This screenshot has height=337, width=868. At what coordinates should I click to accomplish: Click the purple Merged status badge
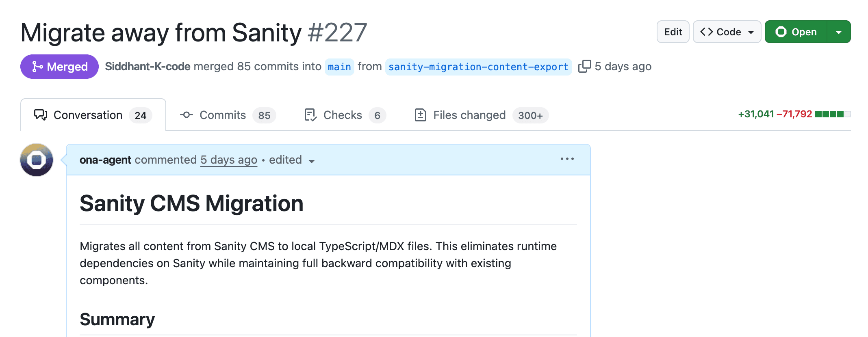click(59, 67)
